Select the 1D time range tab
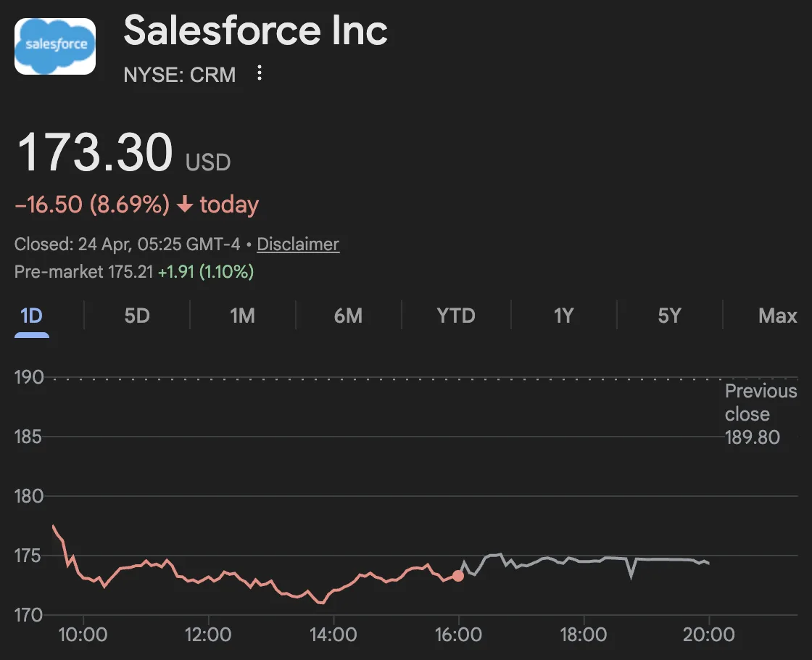The image size is (812, 660). click(31, 316)
